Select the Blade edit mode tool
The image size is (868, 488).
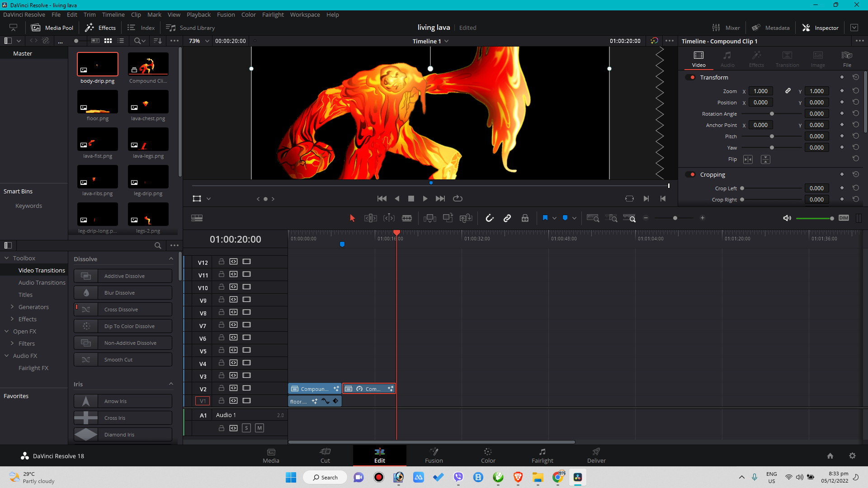[407, 218]
